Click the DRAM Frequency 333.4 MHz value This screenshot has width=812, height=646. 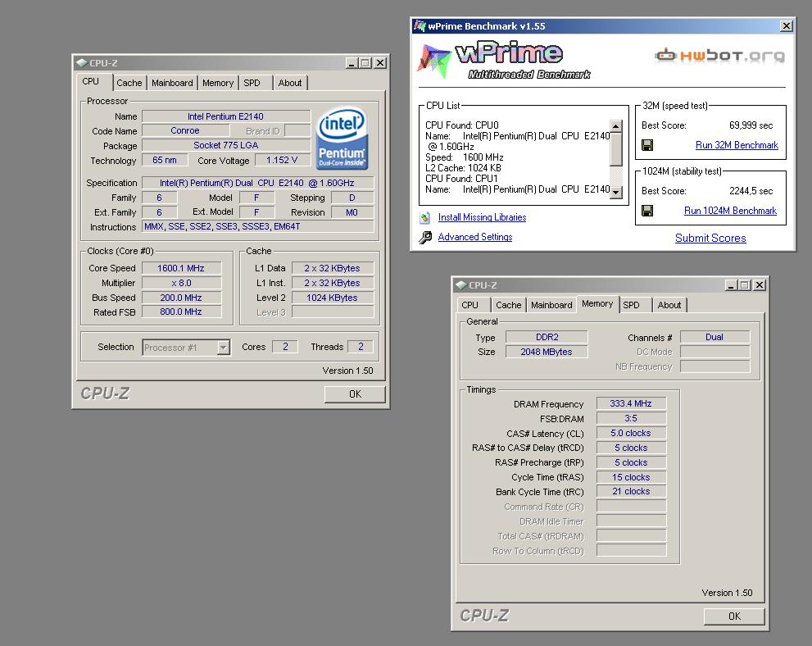tap(631, 403)
